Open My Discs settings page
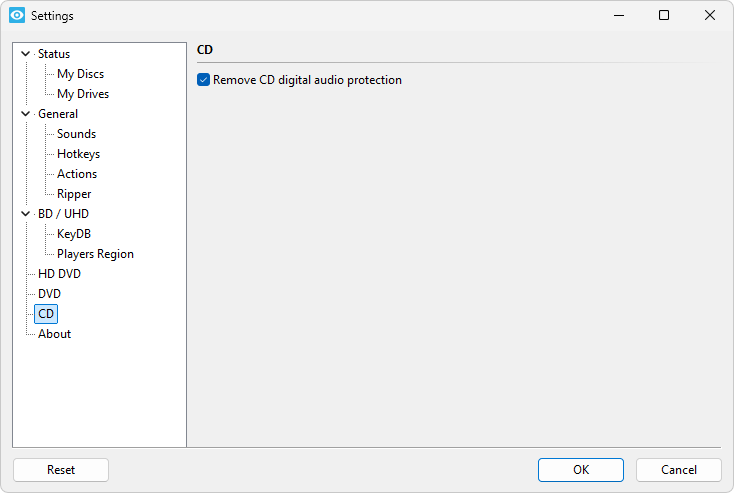 [80, 74]
